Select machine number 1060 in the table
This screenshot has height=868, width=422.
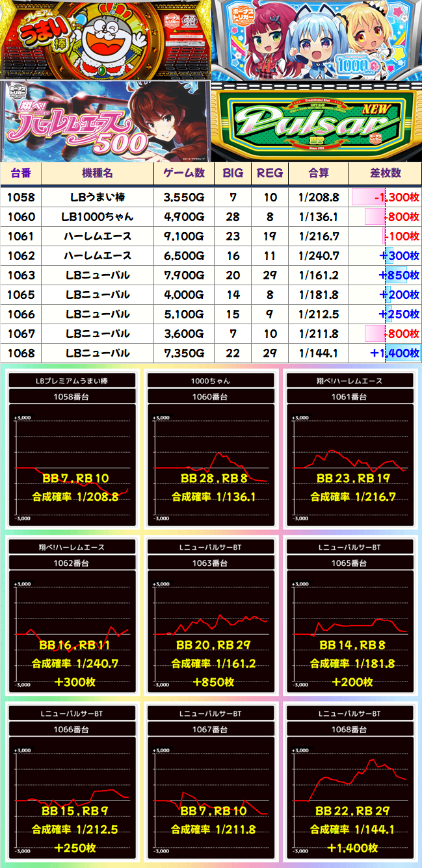[x=21, y=217]
